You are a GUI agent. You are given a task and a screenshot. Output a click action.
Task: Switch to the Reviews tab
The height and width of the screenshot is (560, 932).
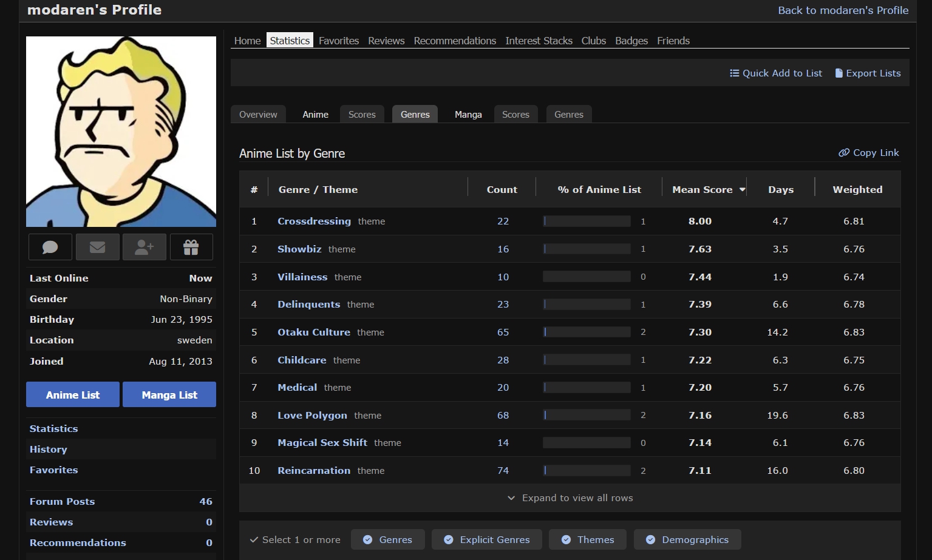[x=386, y=41]
